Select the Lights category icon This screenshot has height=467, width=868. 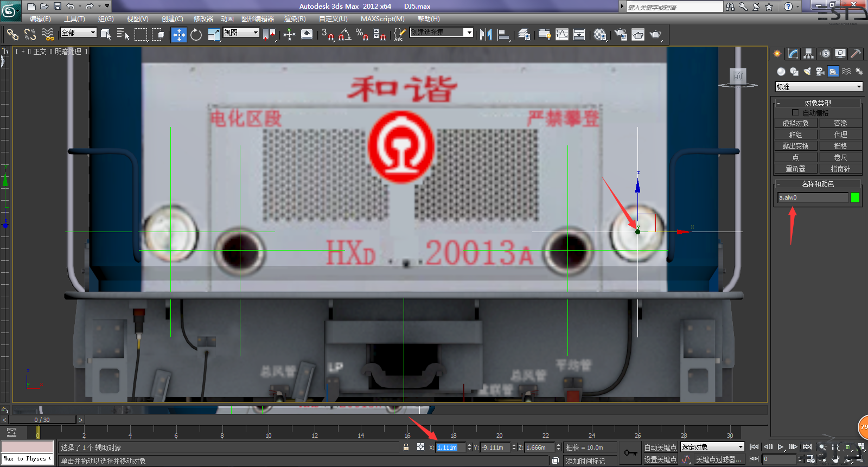807,71
